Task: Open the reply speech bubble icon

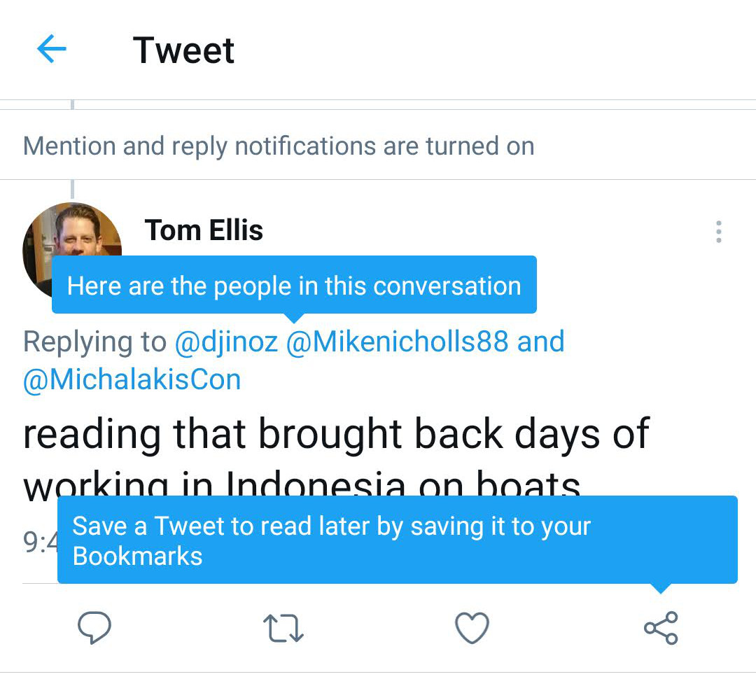Action: pos(94,628)
